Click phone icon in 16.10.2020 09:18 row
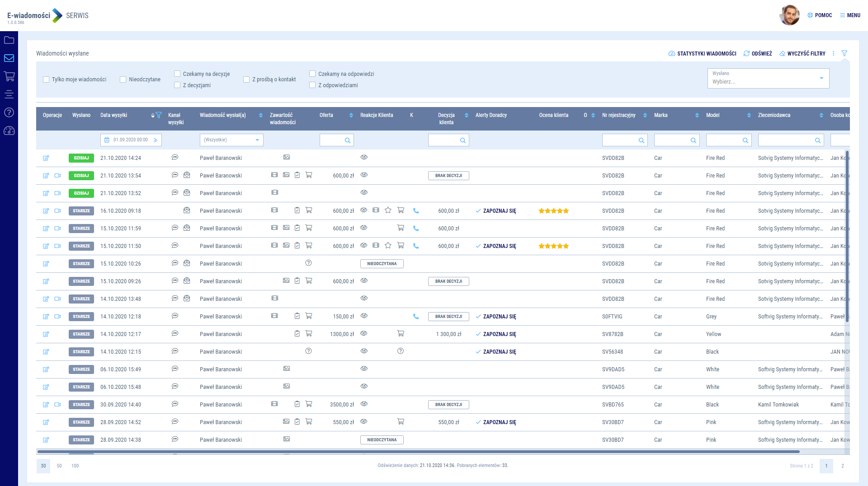The height and width of the screenshot is (486, 868). 416,211
